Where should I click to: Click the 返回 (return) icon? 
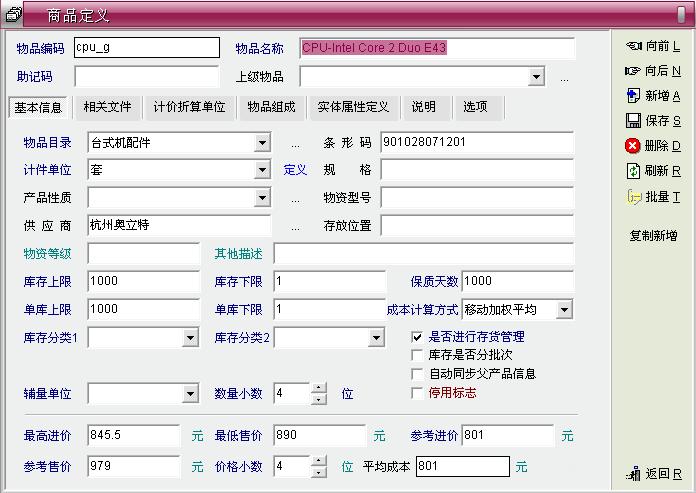click(x=633, y=474)
